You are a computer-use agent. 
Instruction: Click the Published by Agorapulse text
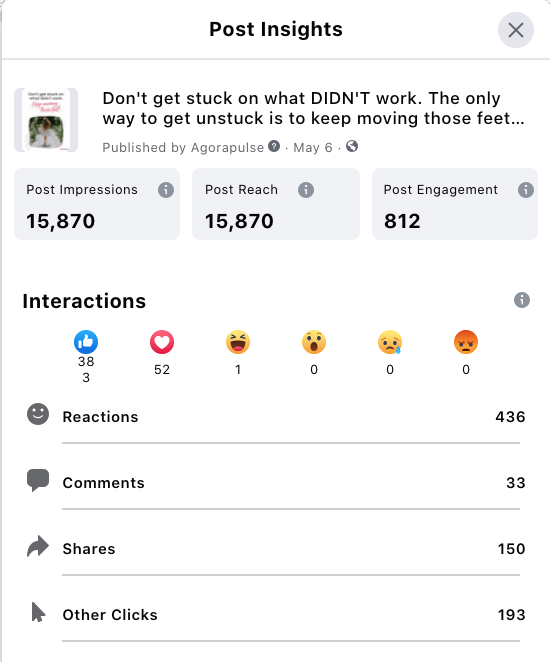pyautogui.click(x=183, y=147)
